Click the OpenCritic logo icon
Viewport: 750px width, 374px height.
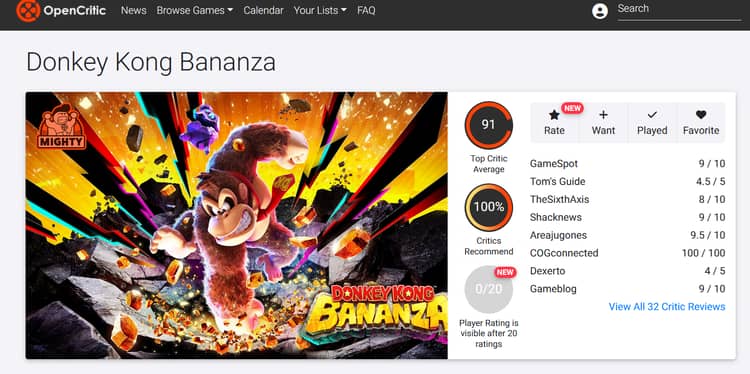click(28, 11)
